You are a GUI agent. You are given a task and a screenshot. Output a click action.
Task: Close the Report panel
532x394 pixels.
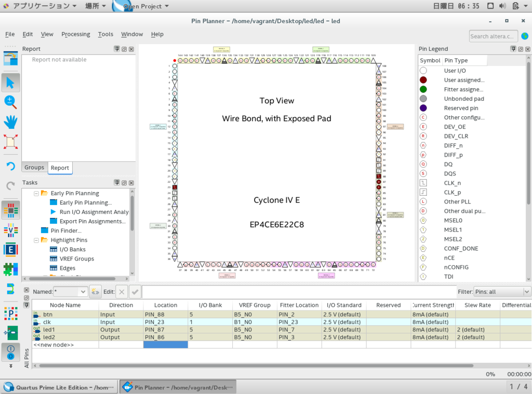click(x=131, y=49)
